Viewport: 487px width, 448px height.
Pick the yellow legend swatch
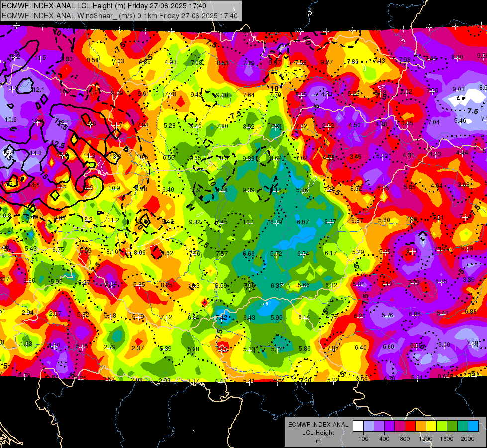[x=431, y=426]
